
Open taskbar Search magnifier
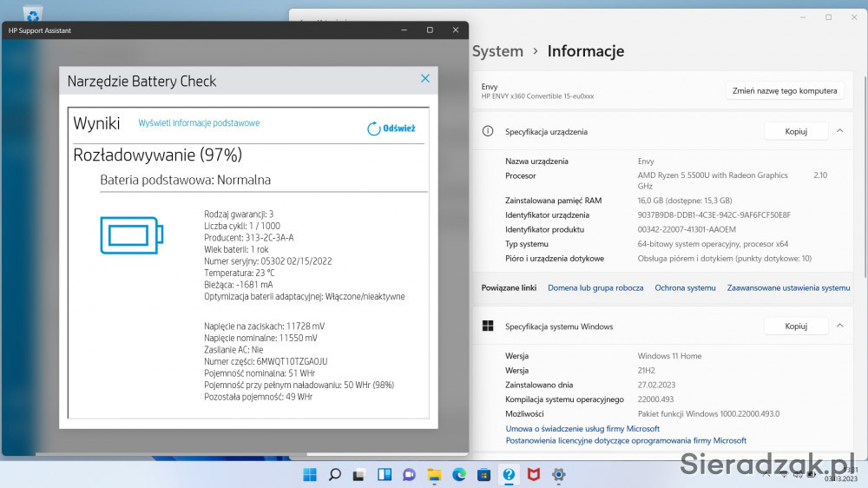point(334,475)
